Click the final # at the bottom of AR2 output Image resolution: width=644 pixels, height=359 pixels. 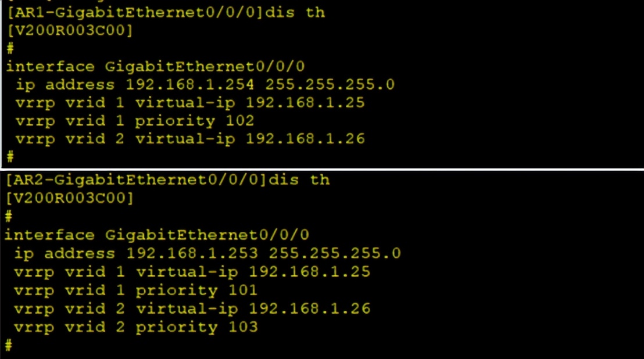[x=8, y=345]
